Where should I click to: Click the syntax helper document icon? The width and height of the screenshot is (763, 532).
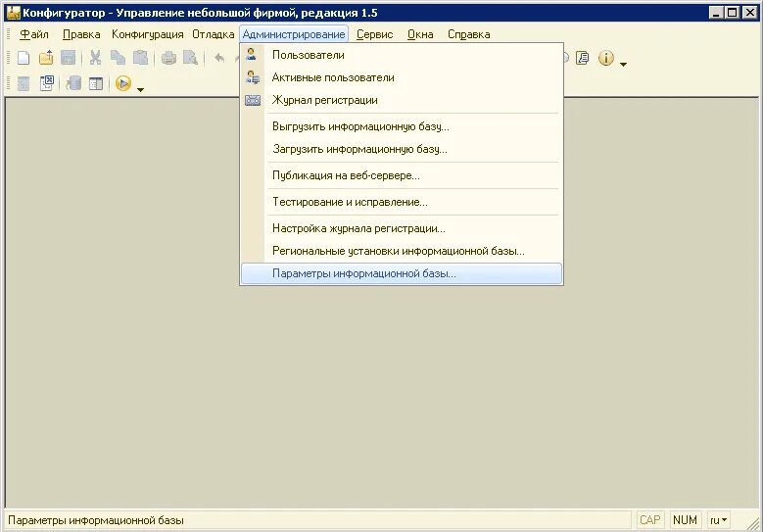tap(583, 58)
